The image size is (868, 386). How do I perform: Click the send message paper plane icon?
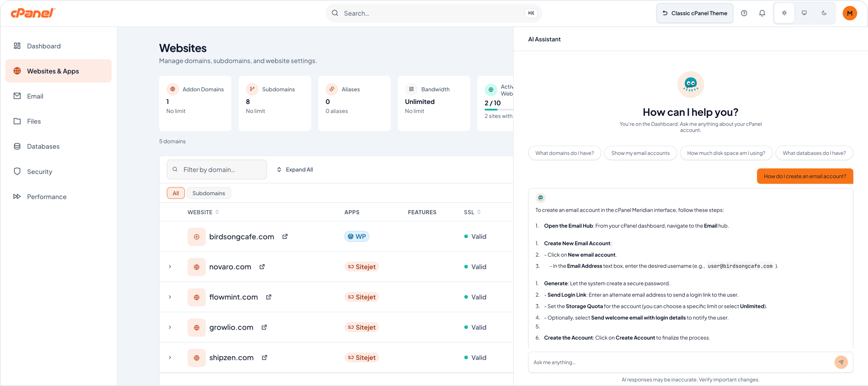(841, 362)
